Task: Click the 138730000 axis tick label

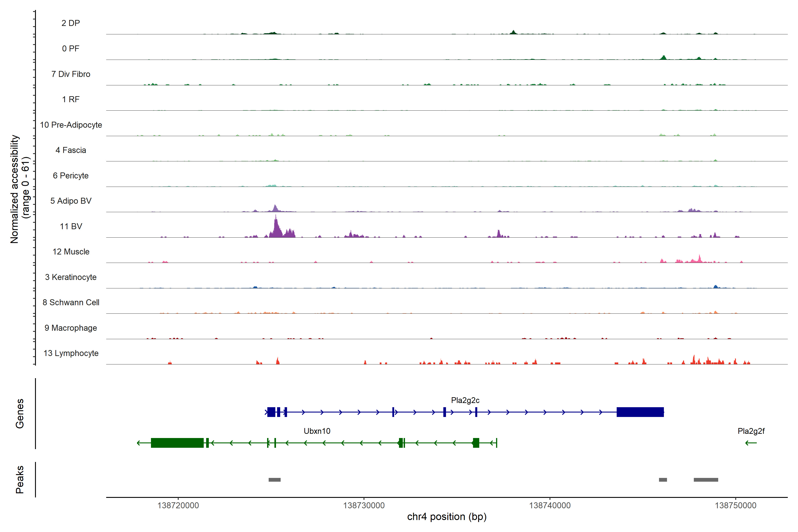Action: click(x=364, y=506)
